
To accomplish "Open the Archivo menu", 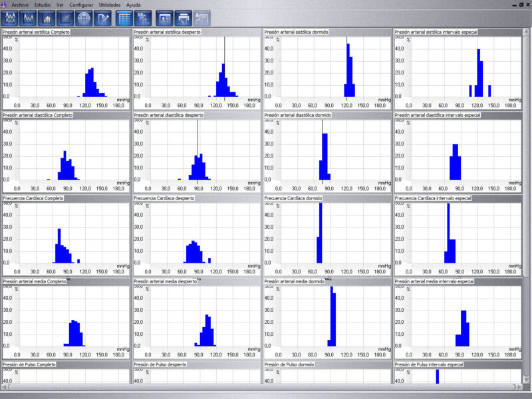I will click(20, 4).
